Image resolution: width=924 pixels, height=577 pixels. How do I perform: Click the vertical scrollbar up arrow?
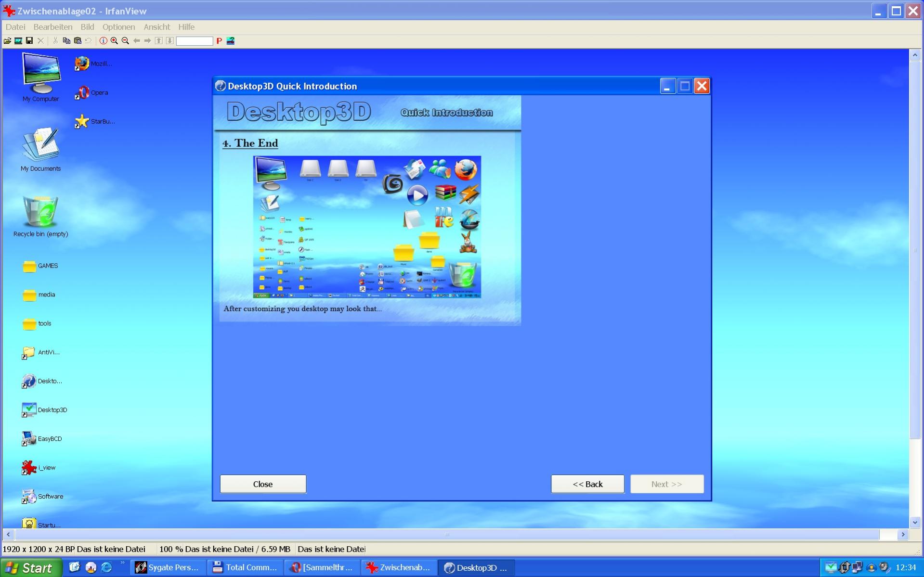915,55
